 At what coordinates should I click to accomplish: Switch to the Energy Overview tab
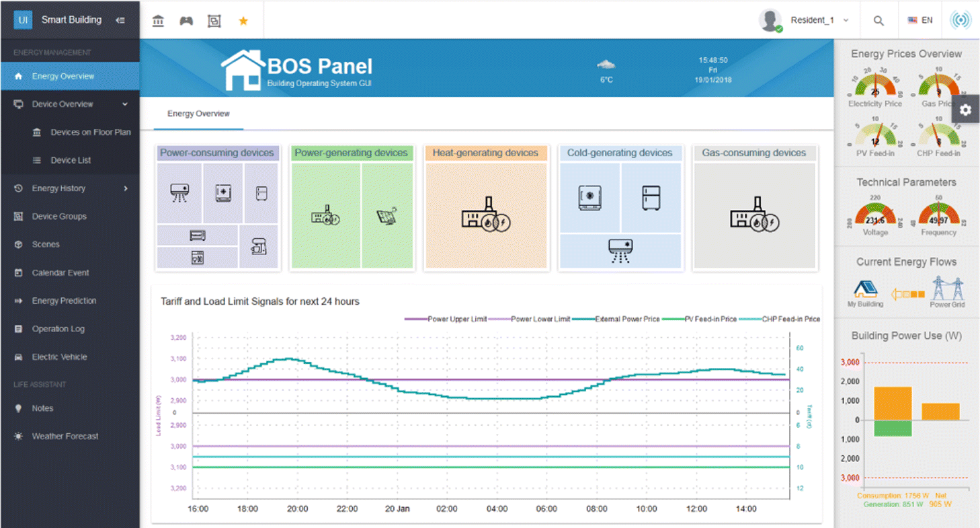coord(198,114)
